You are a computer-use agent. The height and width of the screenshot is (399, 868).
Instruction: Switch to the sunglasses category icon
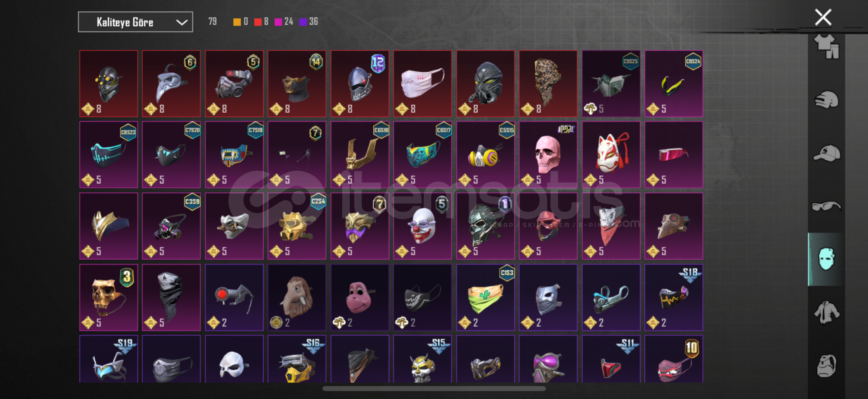827,206
